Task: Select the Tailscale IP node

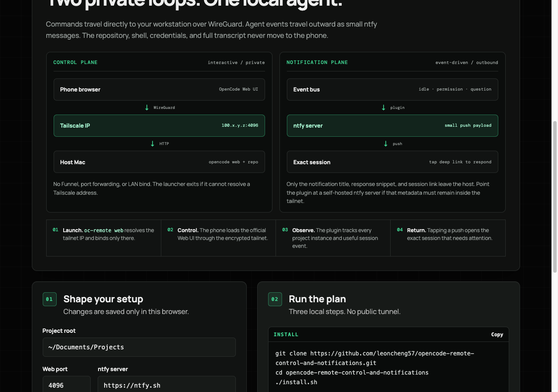Action: [159, 125]
